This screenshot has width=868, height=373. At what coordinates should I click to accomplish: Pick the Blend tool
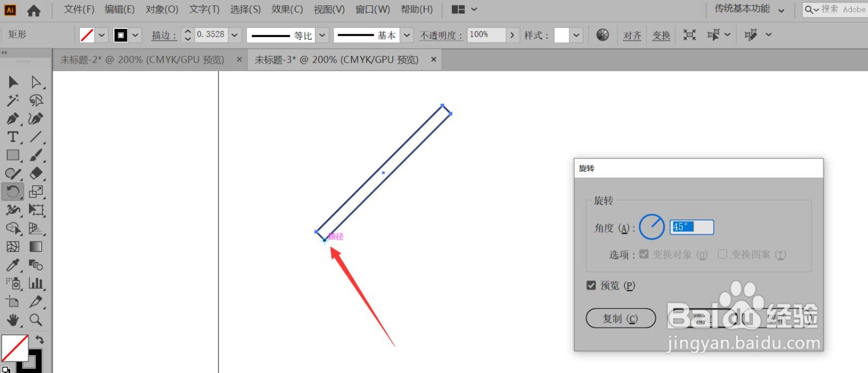(36, 265)
